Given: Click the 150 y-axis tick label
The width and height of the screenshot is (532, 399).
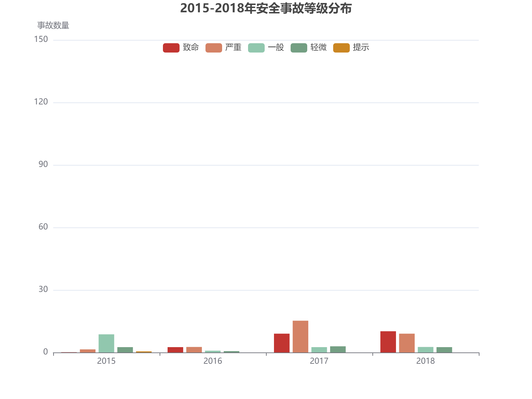Looking at the screenshot, I should (41, 39).
